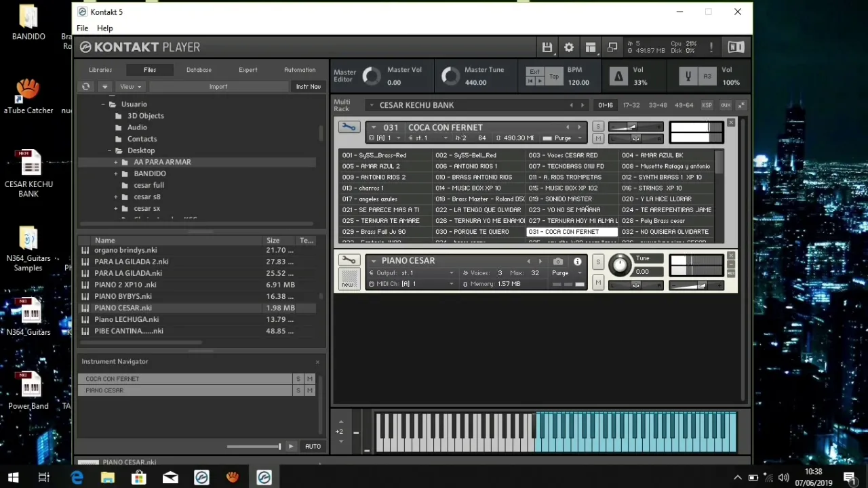Collapse the Desktop folder in tree
This screenshot has width=868, height=488.
109,150
